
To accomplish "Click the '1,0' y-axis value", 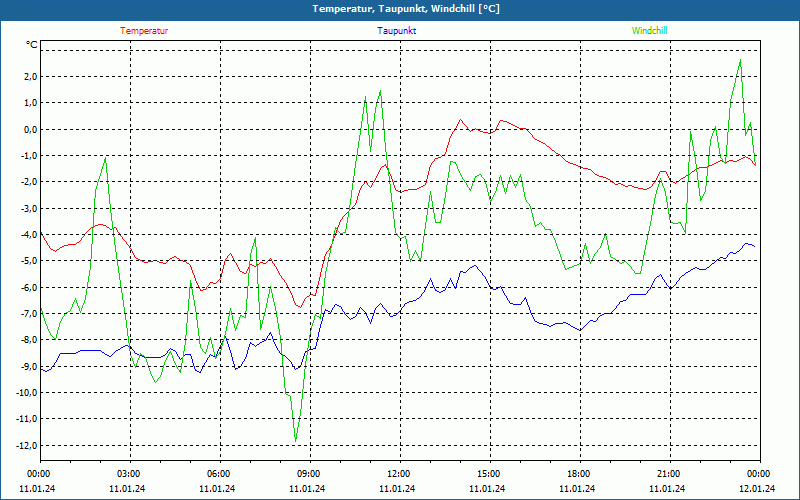I will click(x=32, y=103).
